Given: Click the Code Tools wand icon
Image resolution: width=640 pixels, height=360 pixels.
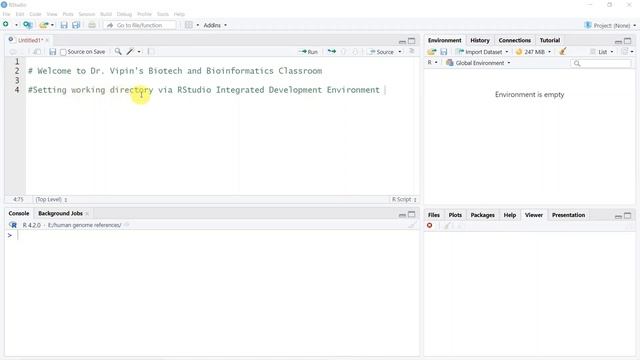Looking at the screenshot, I should coord(130,51).
